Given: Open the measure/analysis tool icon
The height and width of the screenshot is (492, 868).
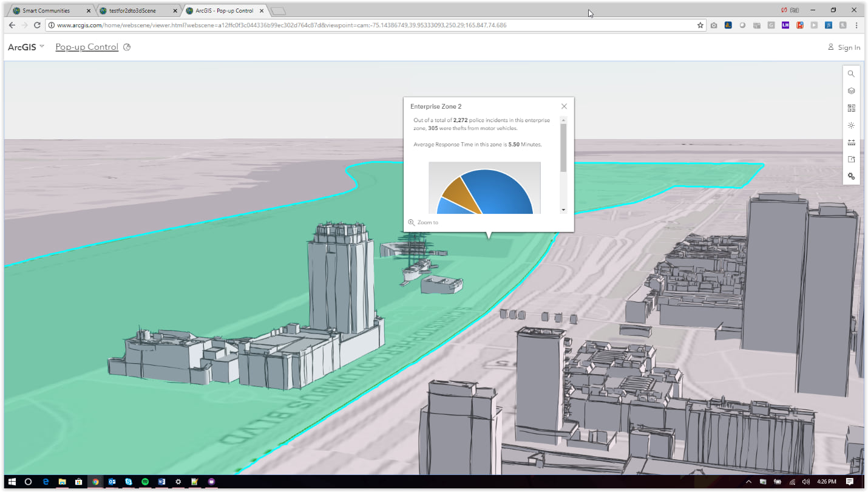Looking at the screenshot, I should point(851,142).
